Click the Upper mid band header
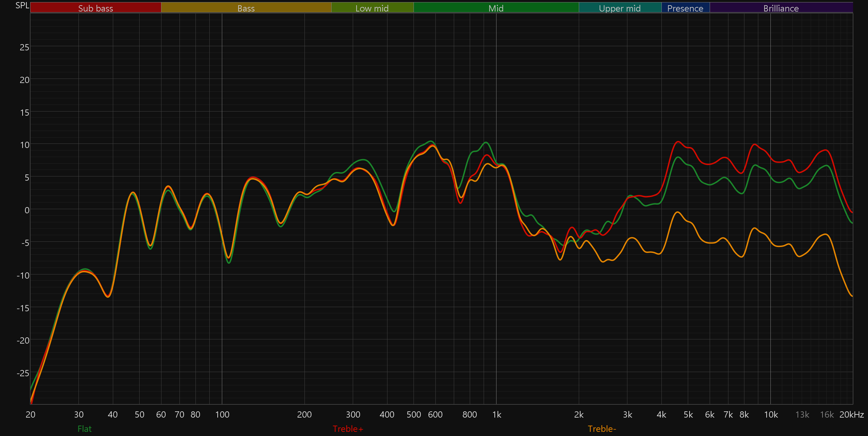Viewport: 868px width, 436px height. [620, 8]
